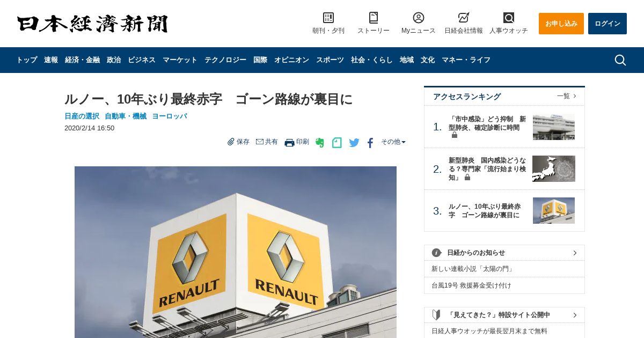This screenshot has width=644, height=338.
Task: Open the マネー・ライフ section
Action: [x=466, y=60]
